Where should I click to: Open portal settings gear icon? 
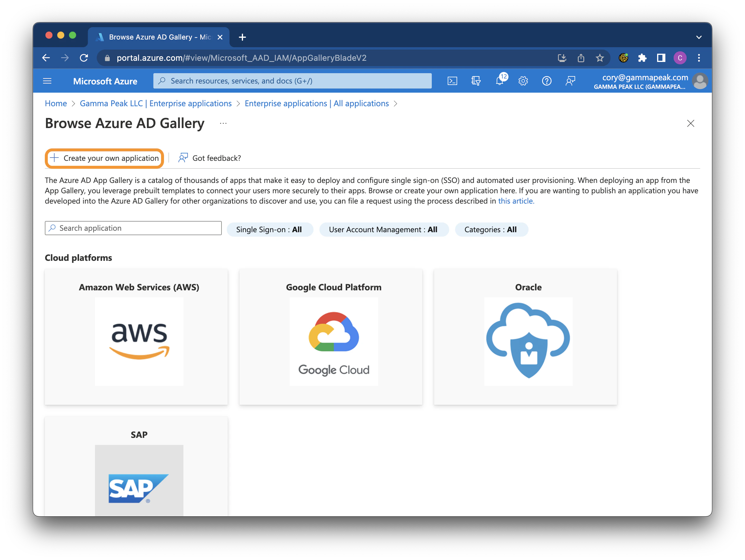point(523,81)
